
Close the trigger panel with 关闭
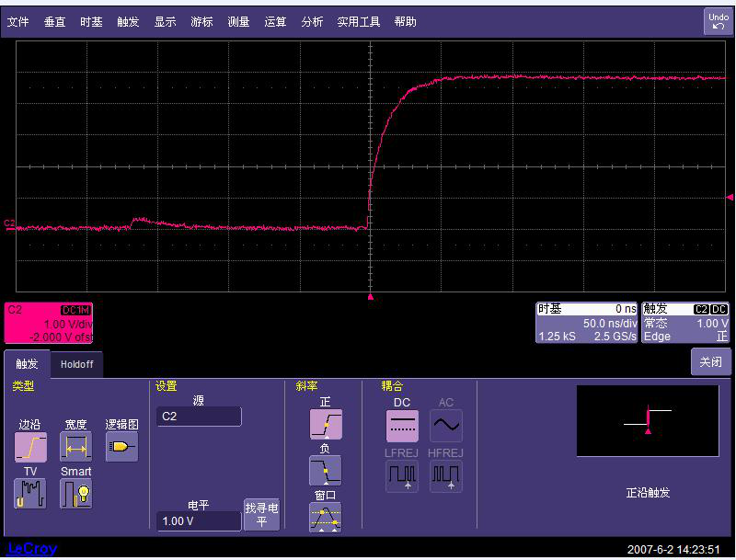(710, 362)
